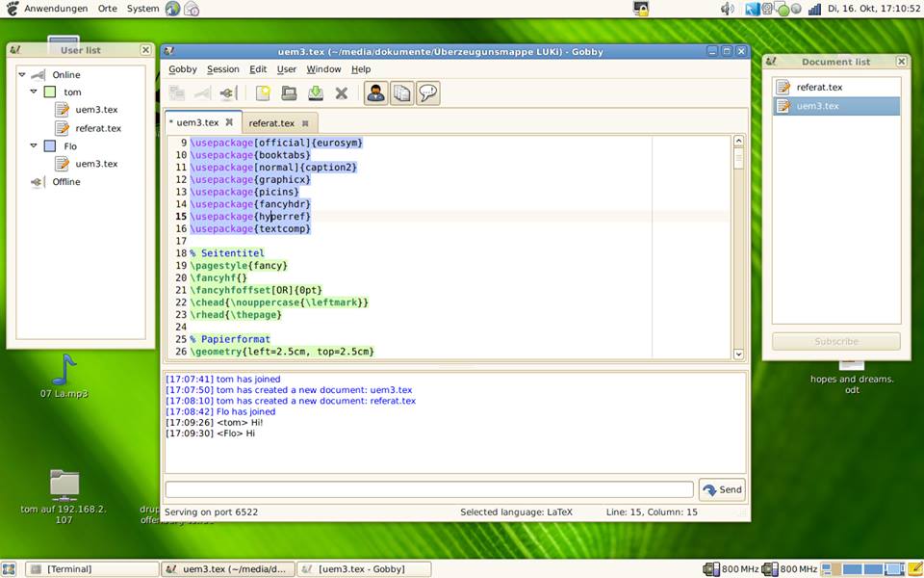
Task: Click the close document X toolbar icon
Action: [x=341, y=93]
